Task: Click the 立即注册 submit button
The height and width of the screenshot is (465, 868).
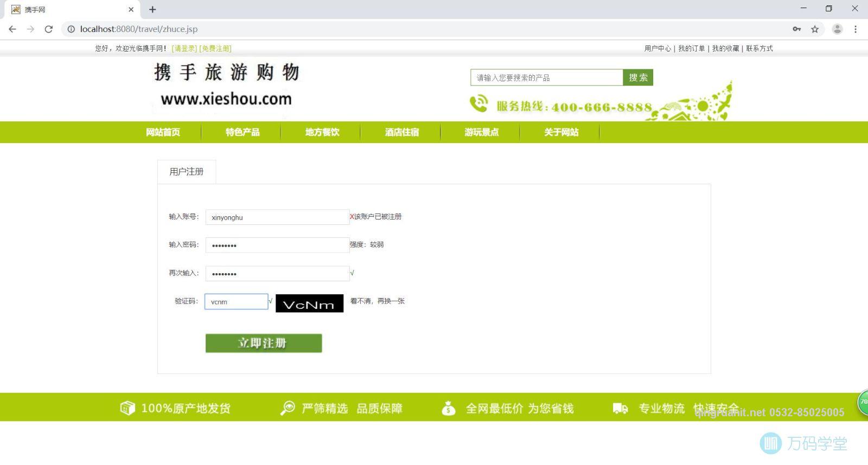Action: 264,343
